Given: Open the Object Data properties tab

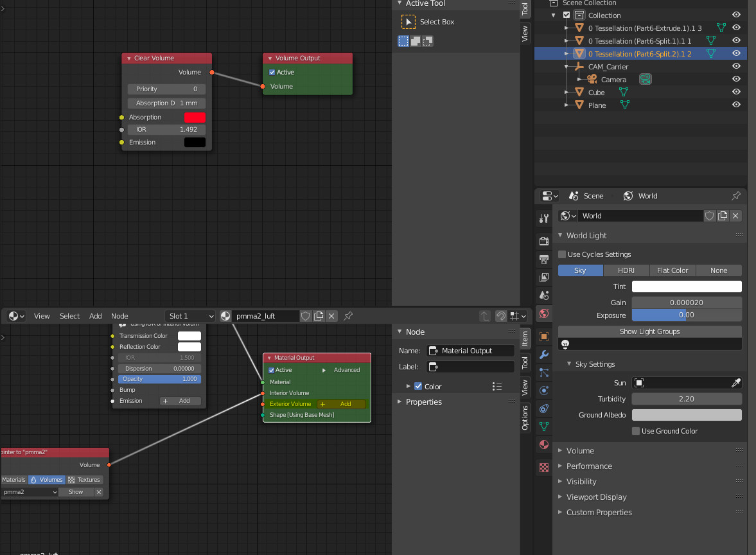Looking at the screenshot, I should coord(544,426).
